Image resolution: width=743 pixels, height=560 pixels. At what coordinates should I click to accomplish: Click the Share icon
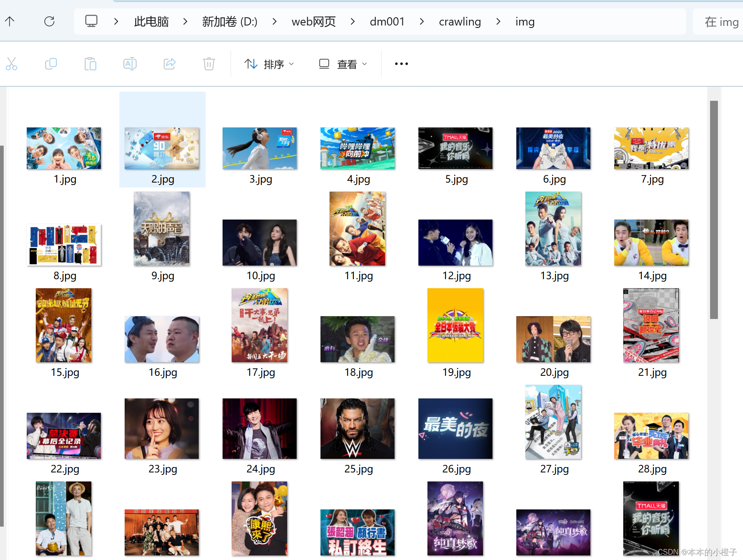pyautogui.click(x=169, y=64)
